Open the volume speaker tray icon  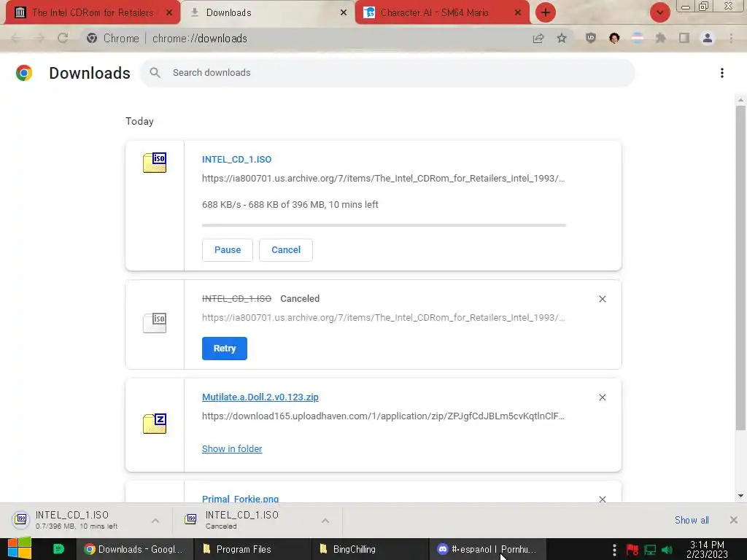pos(667,550)
